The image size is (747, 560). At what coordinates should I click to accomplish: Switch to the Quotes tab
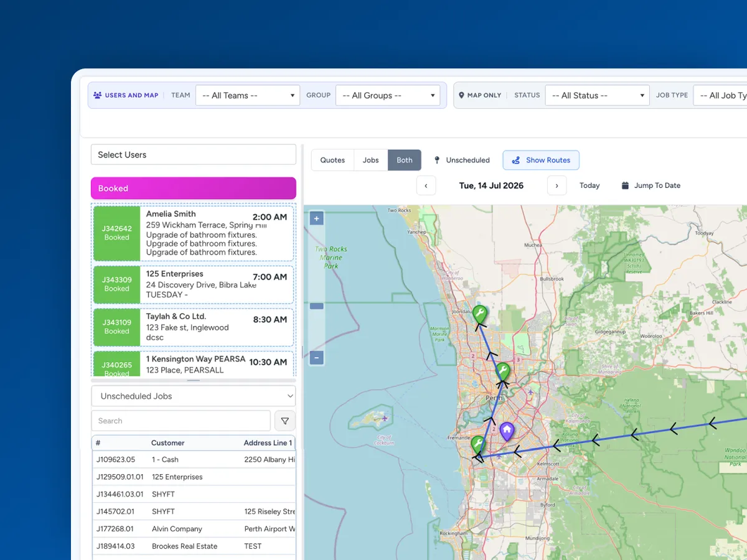coord(332,160)
